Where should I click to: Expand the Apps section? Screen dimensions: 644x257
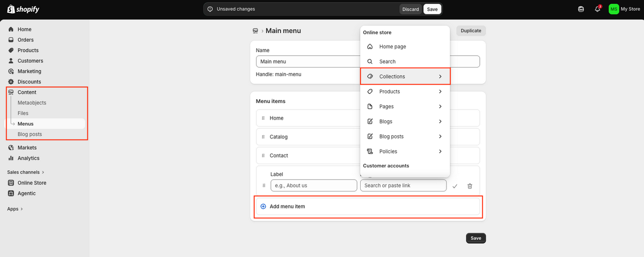click(15, 209)
